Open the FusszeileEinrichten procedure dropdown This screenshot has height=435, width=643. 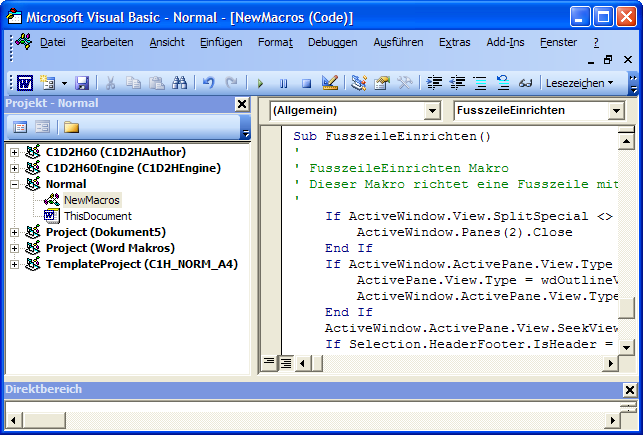616,111
